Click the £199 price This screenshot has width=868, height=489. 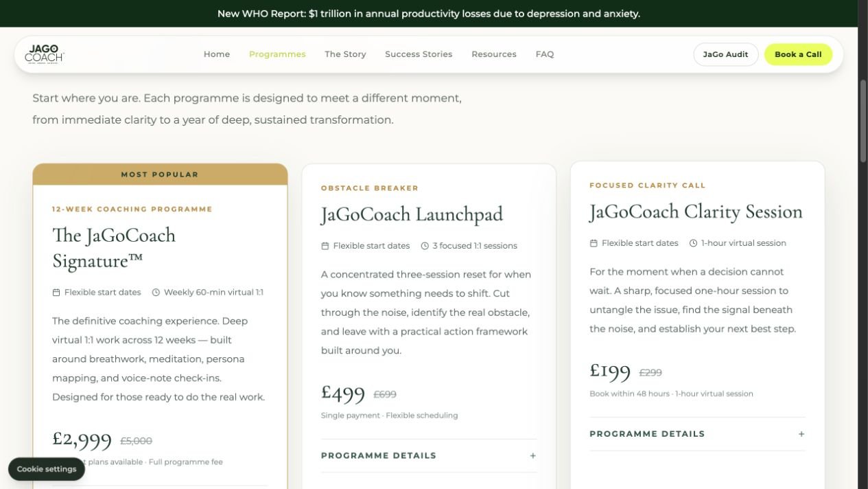coord(610,371)
